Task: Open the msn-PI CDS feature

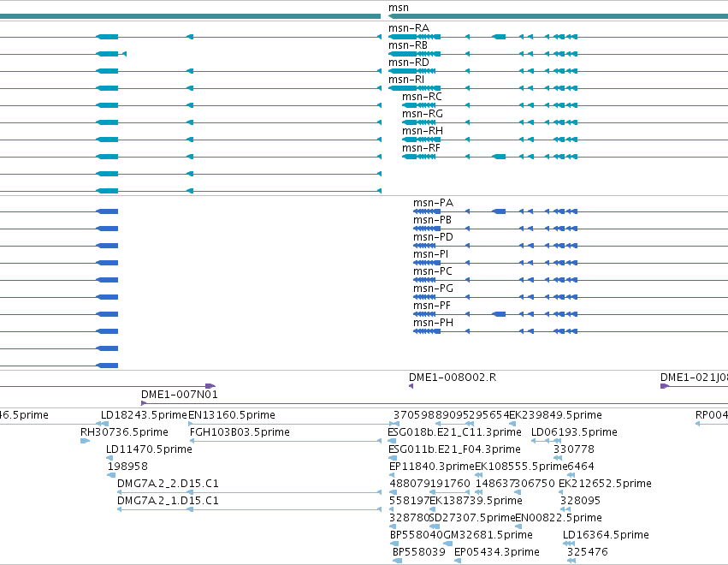Action: tap(430, 254)
